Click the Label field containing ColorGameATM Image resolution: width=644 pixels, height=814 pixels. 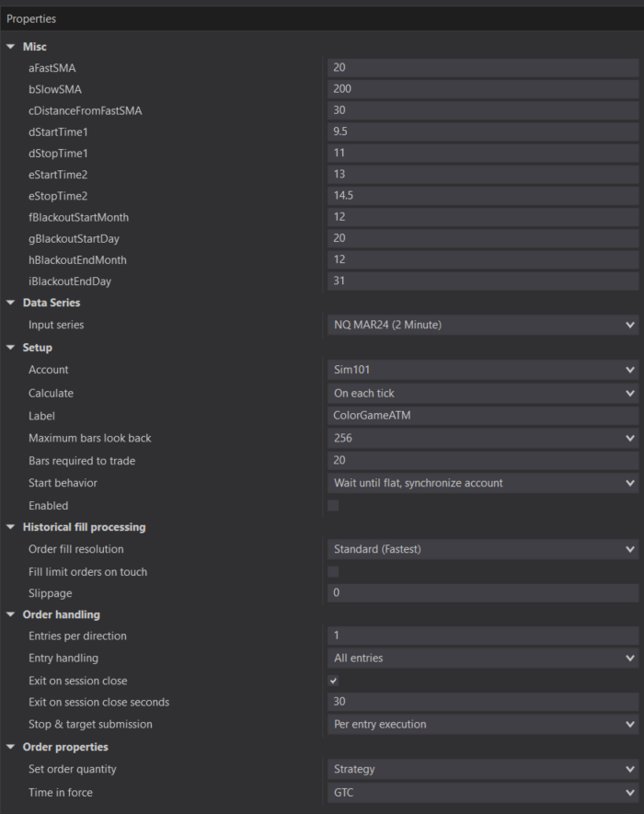point(482,415)
